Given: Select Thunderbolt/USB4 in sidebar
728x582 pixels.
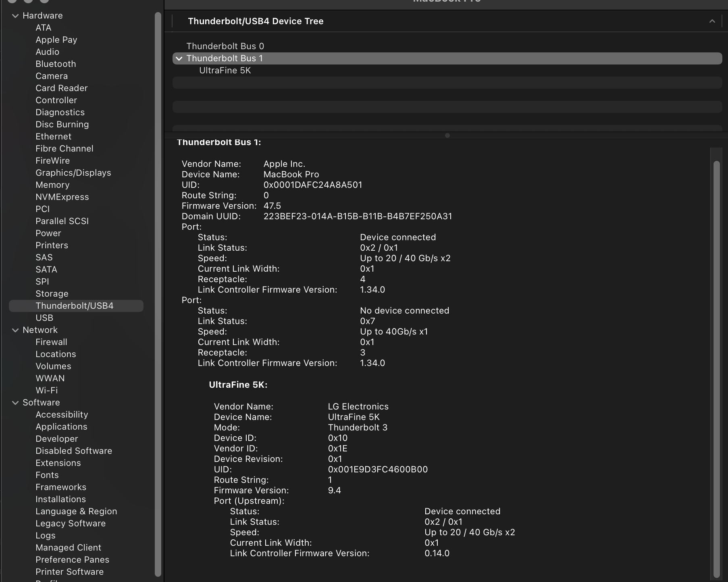Looking at the screenshot, I should 76,306.
